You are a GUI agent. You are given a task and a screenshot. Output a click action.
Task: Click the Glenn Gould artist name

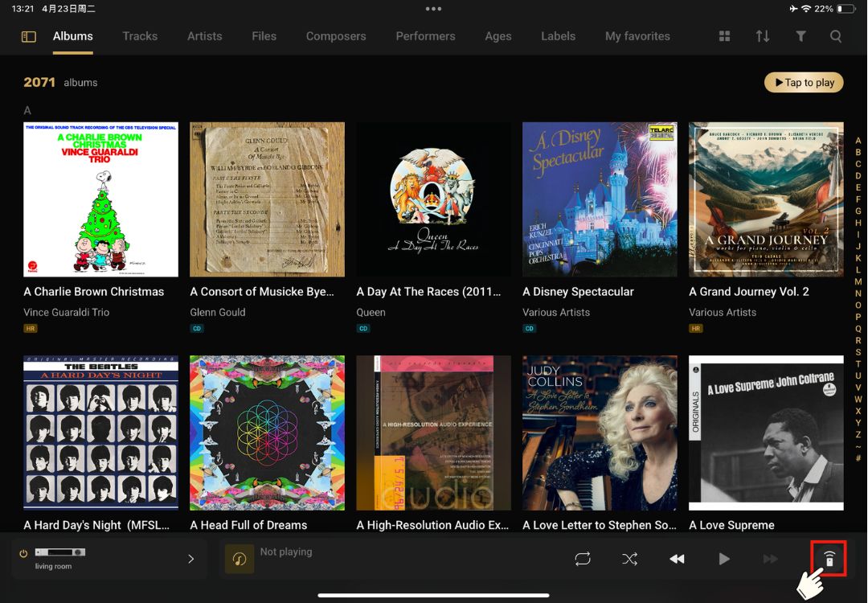[x=218, y=312]
